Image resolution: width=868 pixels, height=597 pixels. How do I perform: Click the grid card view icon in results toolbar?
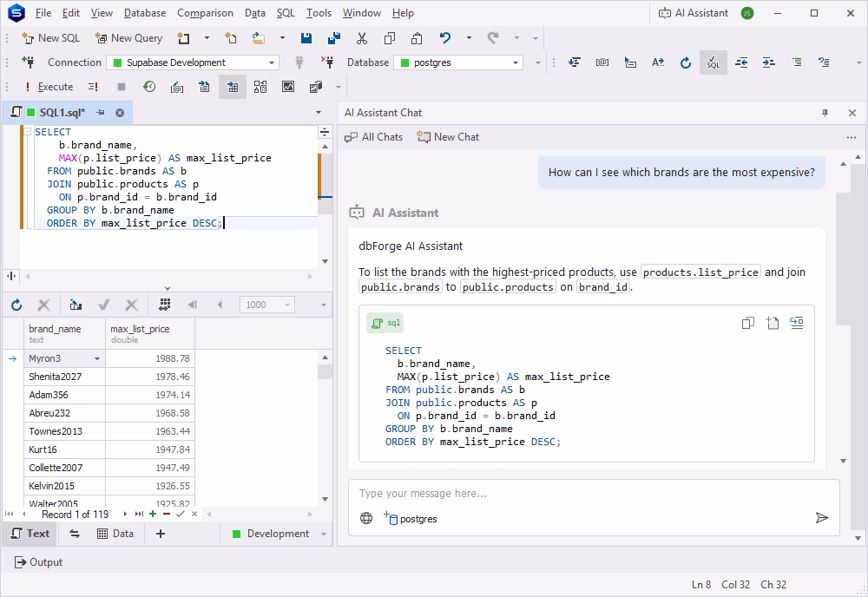pos(164,305)
